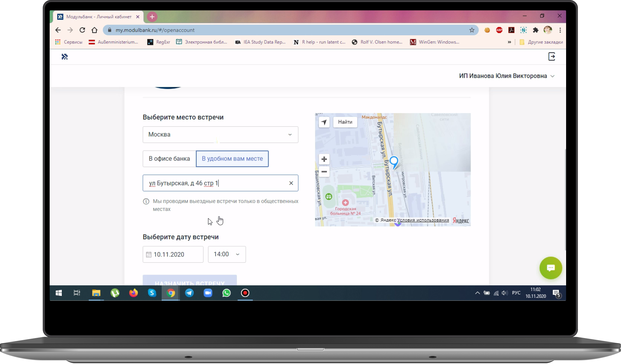Expand the Москва city dropdown
The height and width of the screenshot is (364, 621).
[220, 135]
